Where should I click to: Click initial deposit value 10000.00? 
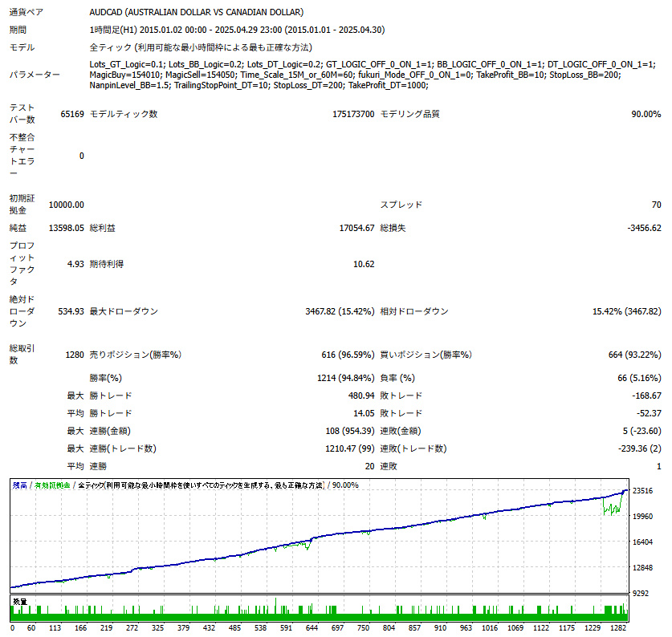[67, 205]
